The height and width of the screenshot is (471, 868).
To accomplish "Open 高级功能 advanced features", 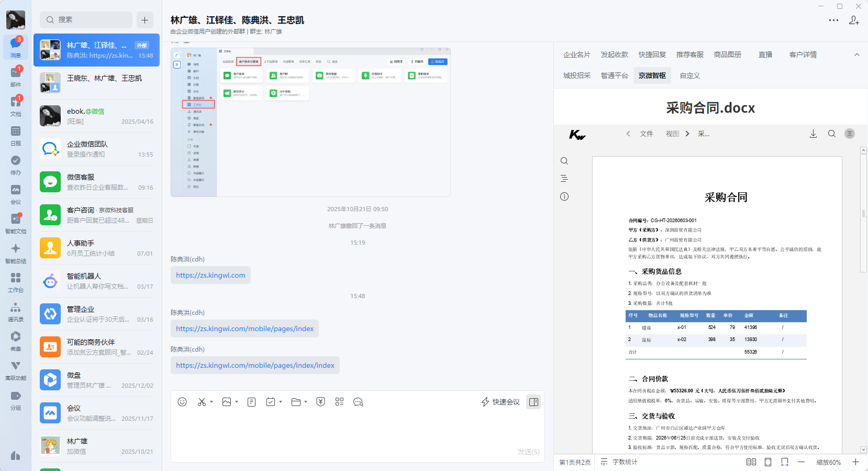I will point(16,370).
